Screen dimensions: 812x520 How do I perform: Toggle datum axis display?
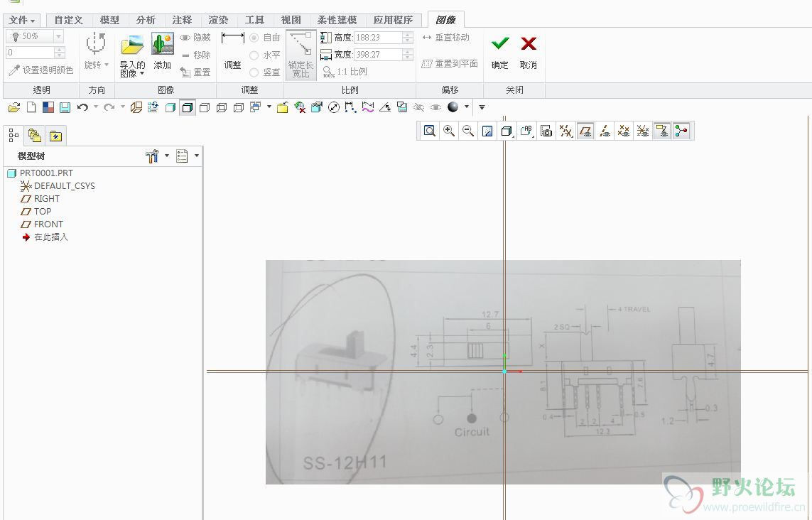(x=605, y=131)
